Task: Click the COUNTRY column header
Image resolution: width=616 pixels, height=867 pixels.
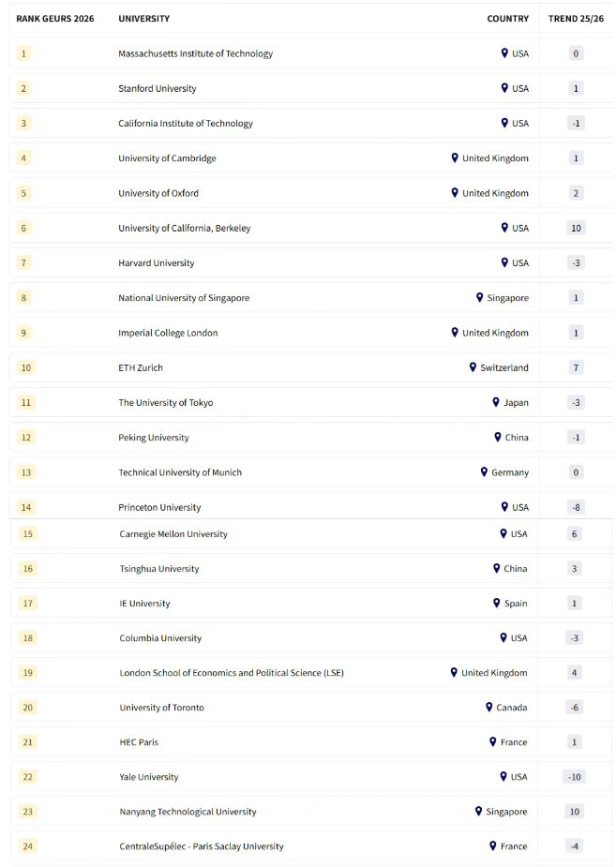Action: click(x=507, y=19)
